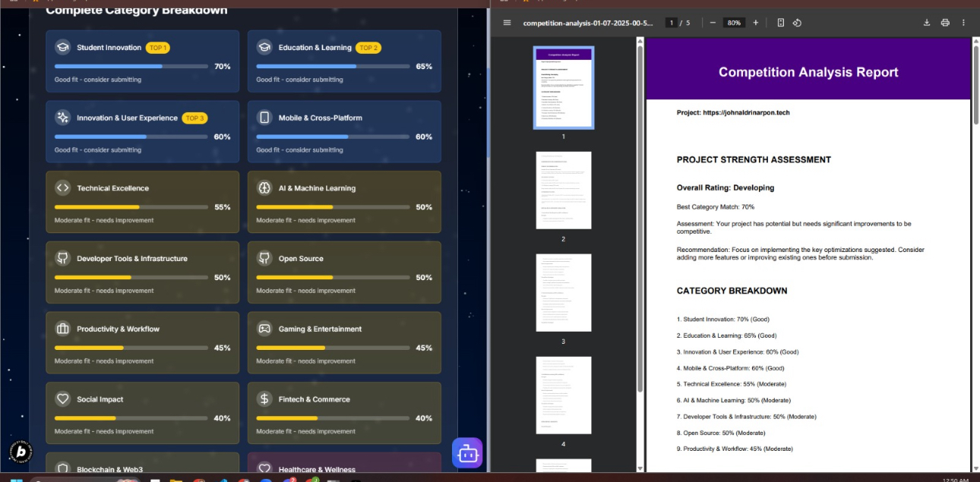Click the PROJECT STRENGTH ASSESSMENT heading
This screenshot has width=980, height=482.
tap(754, 160)
